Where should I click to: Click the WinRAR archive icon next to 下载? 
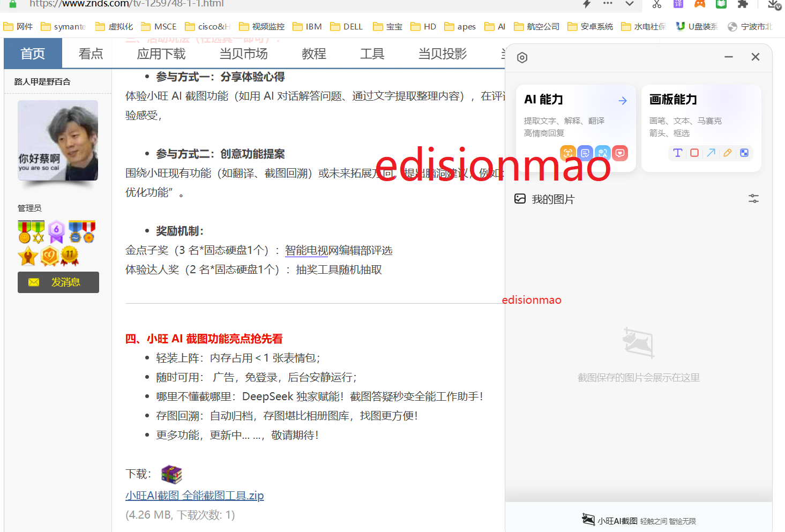pos(171,474)
